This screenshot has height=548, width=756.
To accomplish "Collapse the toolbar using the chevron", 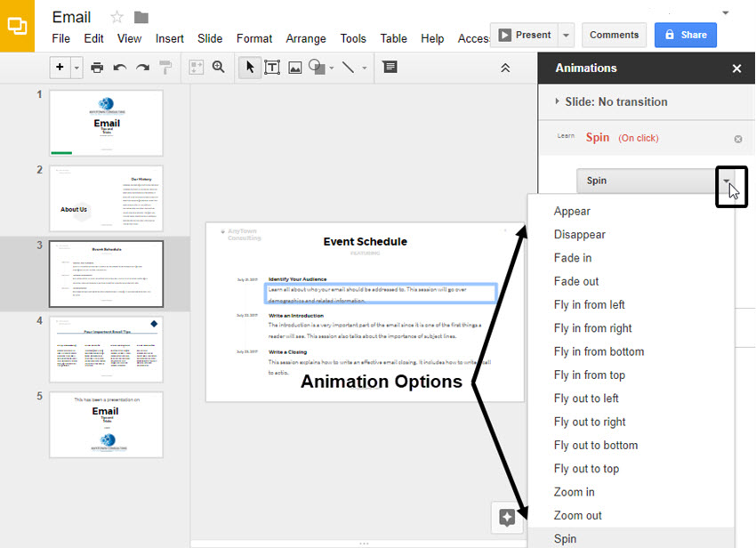I will coord(505,67).
